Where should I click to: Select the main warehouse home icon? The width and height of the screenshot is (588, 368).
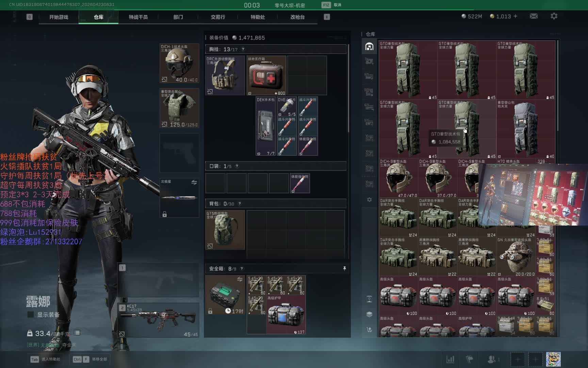tap(369, 47)
